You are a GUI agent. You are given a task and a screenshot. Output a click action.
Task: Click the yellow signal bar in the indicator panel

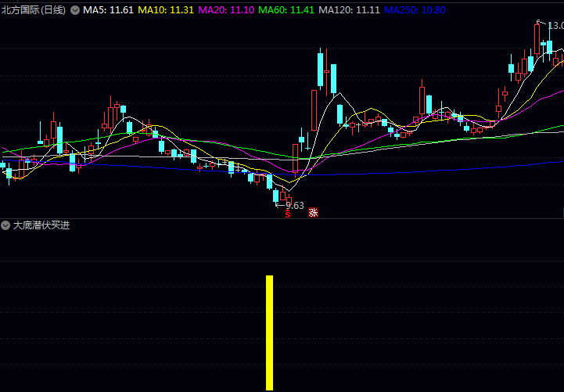click(269, 333)
